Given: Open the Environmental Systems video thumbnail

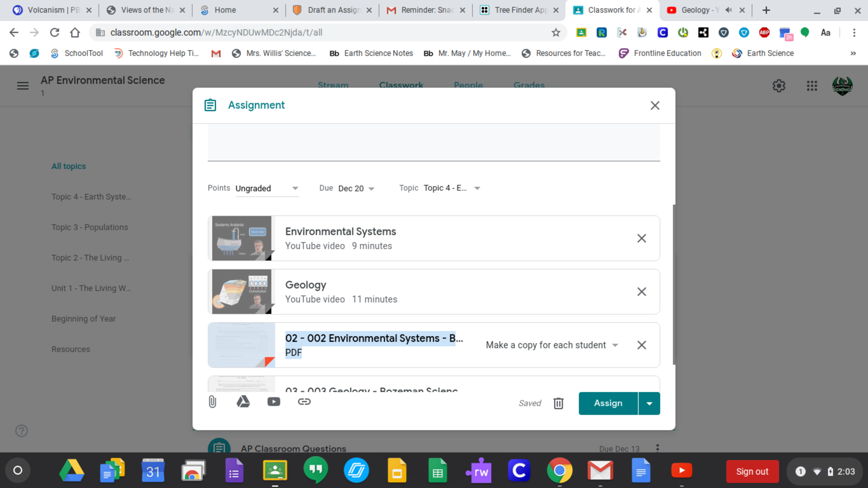Looking at the screenshot, I should point(242,238).
